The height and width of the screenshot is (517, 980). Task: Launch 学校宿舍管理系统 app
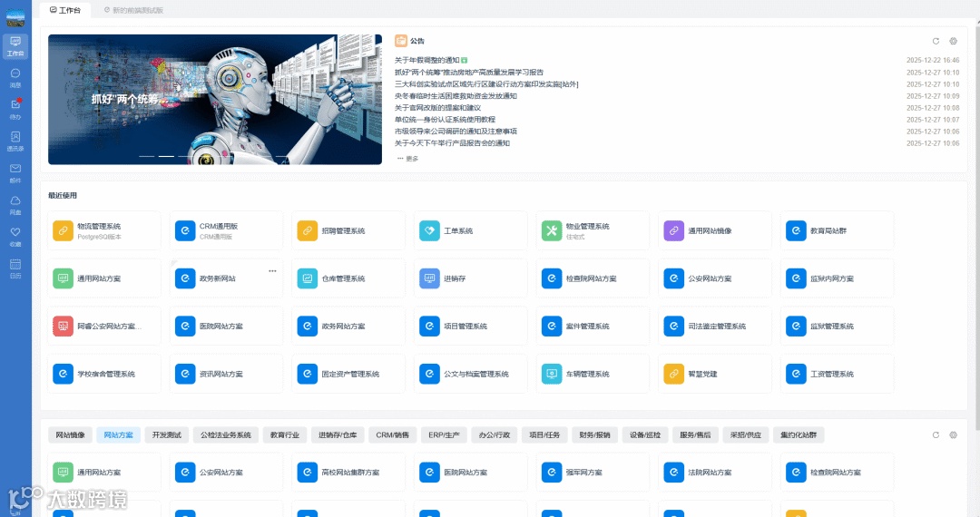pyautogui.click(x=103, y=374)
